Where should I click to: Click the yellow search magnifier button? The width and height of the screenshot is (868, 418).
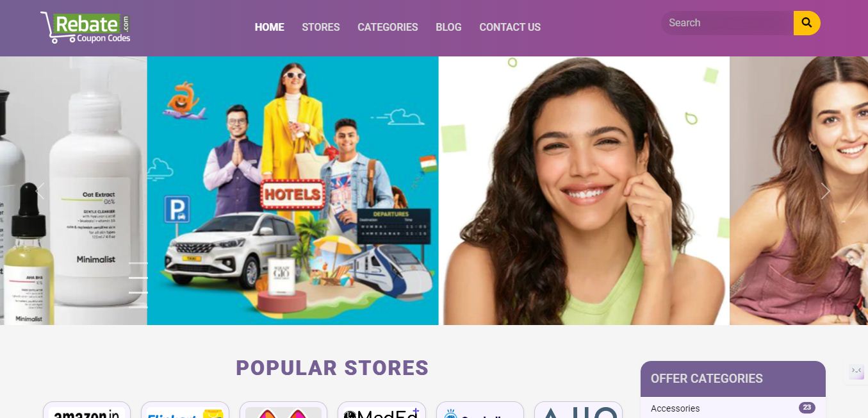(x=807, y=23)
